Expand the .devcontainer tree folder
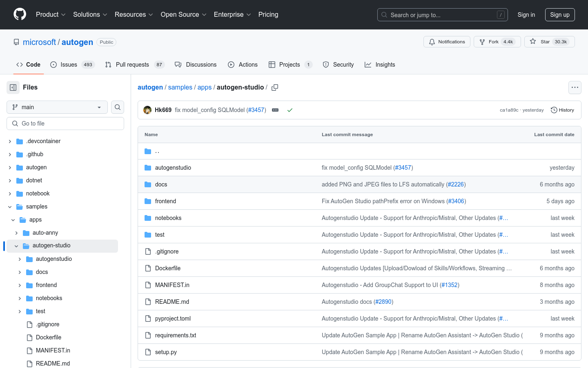The width and height of the screenshot is (588, 368). point(10,141)
